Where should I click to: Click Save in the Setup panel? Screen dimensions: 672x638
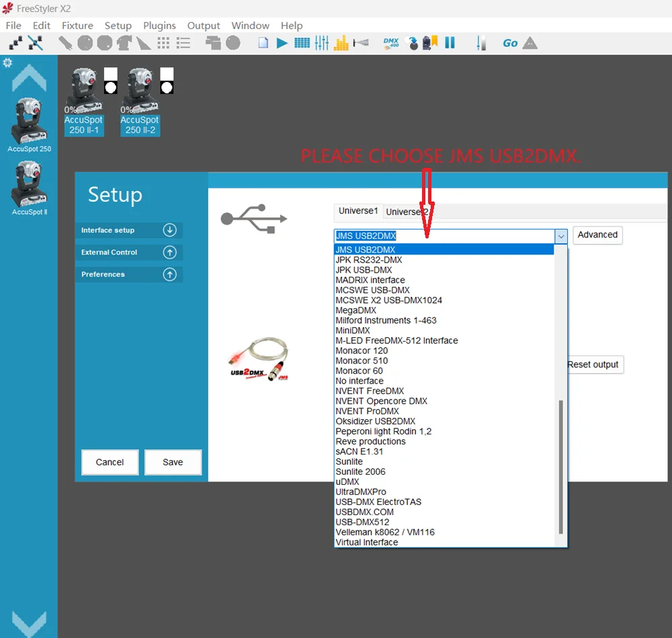pos(173,463)
